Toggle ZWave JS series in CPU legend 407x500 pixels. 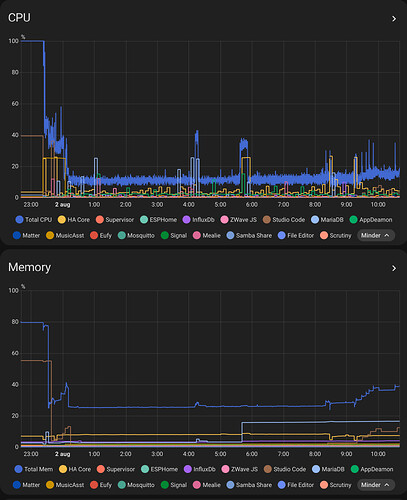pyautogui.click(x=239, y=220)
